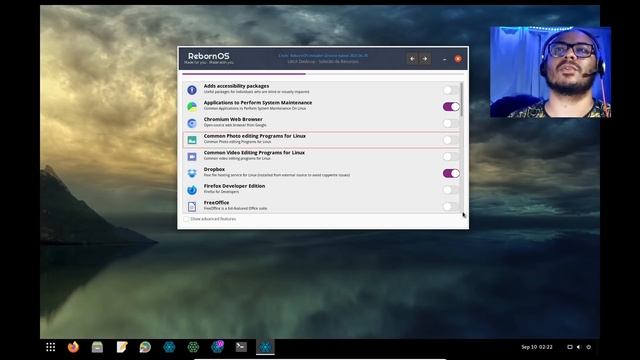Click the RebornOS logo in header

pyautogui.click(x=209, y=58)
